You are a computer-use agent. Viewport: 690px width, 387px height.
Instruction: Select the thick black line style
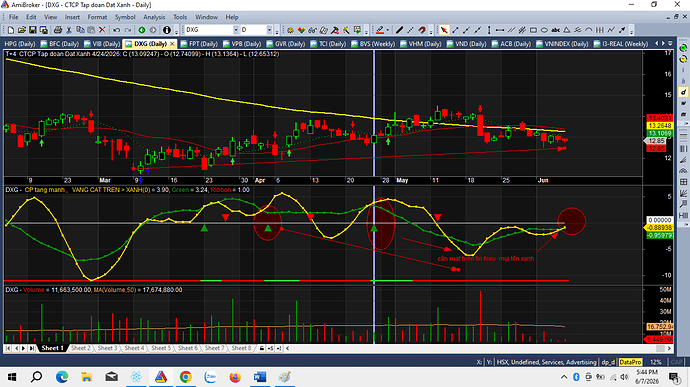399,30
